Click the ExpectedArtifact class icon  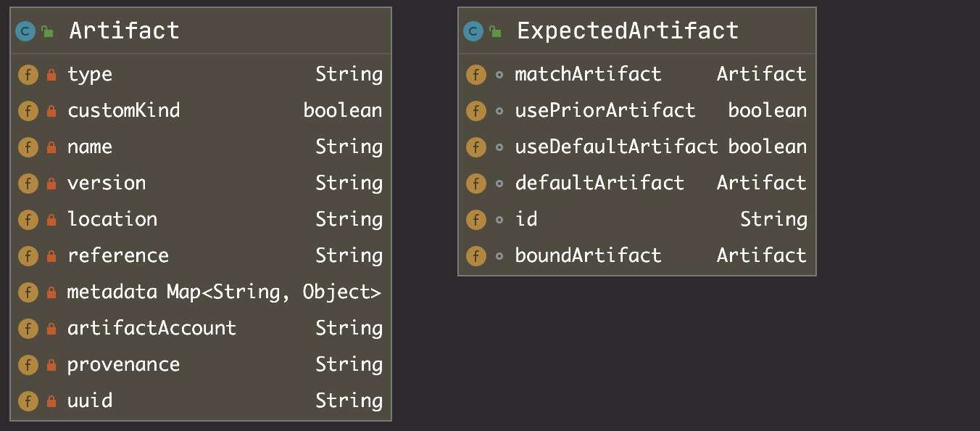[x=473, y=31]
